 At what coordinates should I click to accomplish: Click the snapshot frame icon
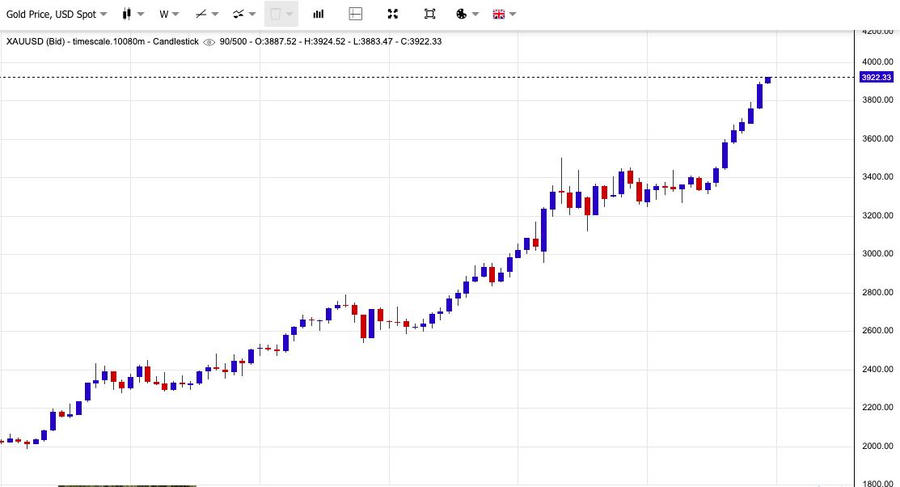(429, 15)
